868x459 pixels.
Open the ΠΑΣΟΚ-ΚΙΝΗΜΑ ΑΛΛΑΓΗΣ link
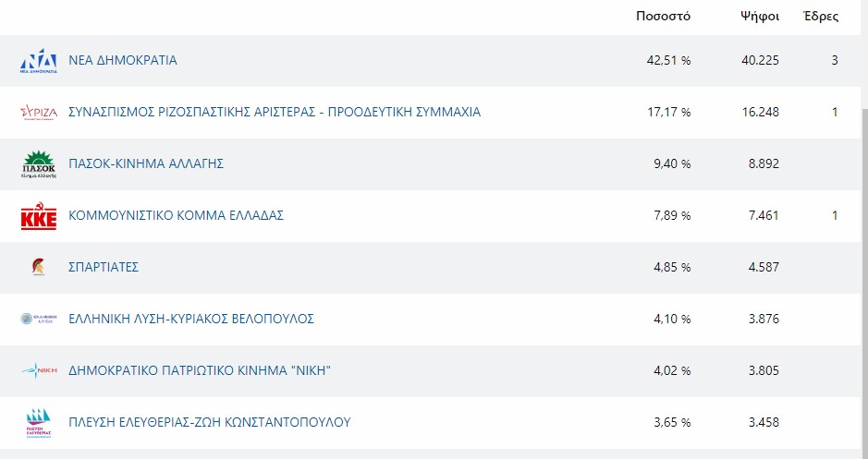146,163
